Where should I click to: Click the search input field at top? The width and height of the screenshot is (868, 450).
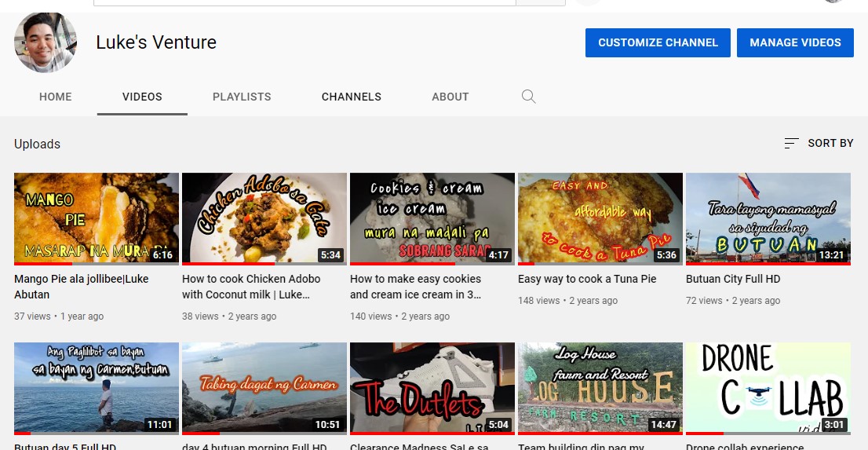pyautogui.click(x=305, y=3)
